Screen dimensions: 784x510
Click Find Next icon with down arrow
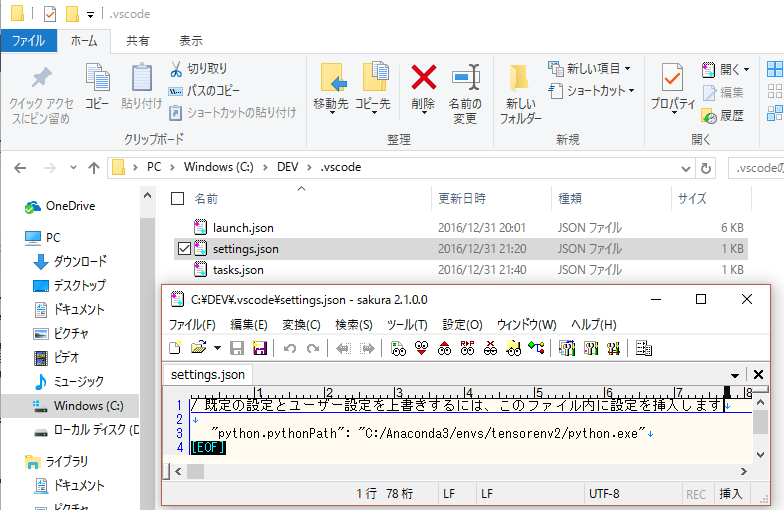point(422,348)
